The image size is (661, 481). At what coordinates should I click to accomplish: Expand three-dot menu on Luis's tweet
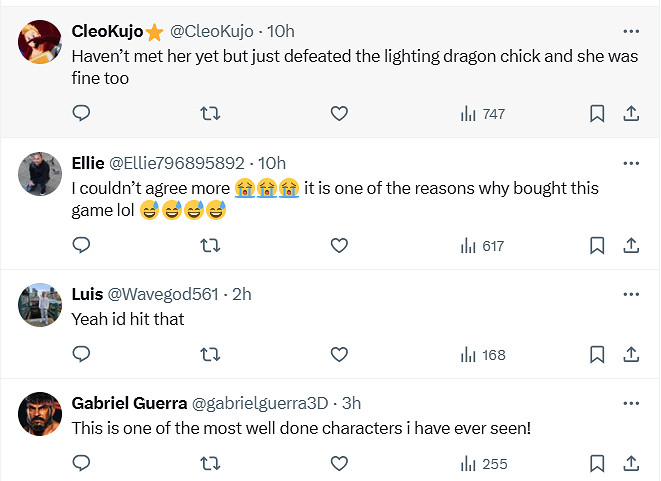point(631,294)
